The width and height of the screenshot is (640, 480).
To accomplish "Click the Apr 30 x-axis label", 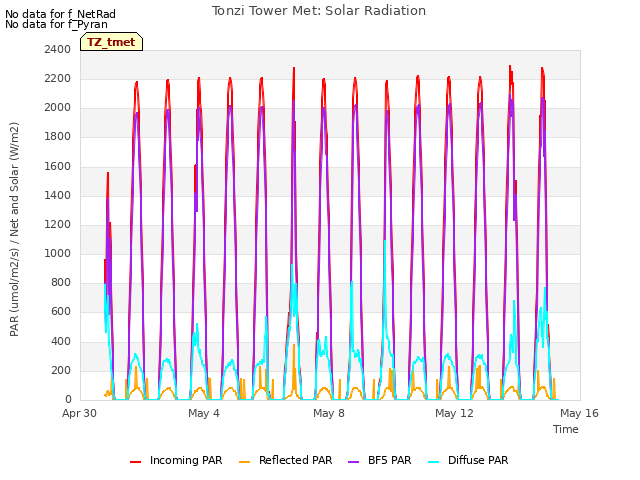I will 79,413.
